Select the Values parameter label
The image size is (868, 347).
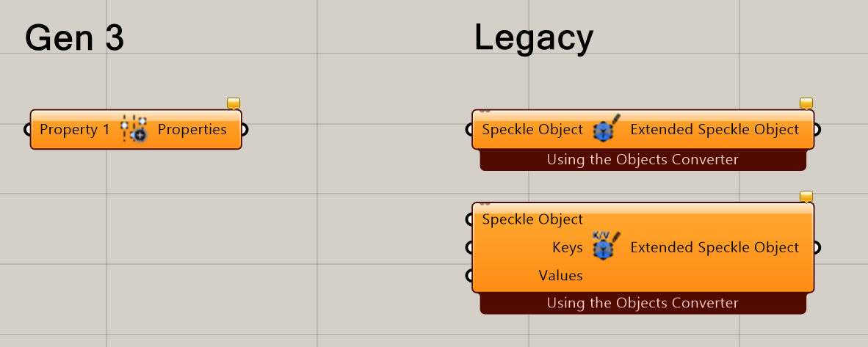pos(560,275)
